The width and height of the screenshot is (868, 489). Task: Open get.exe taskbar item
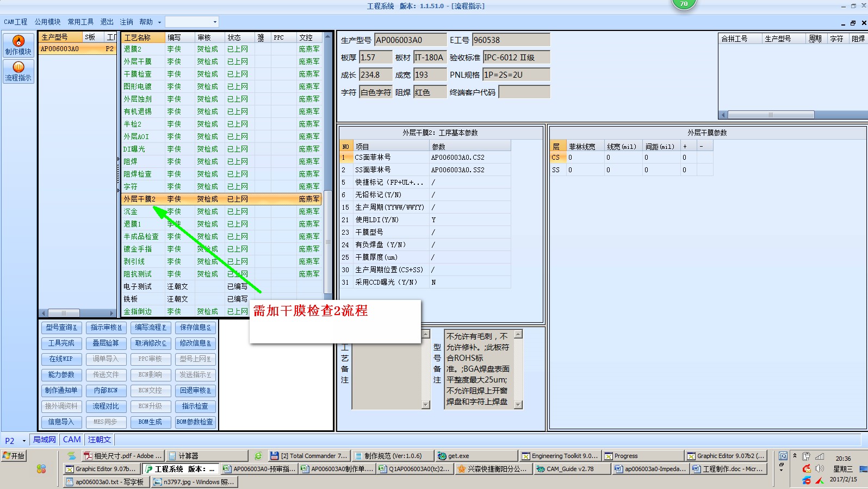coord(477,456)
